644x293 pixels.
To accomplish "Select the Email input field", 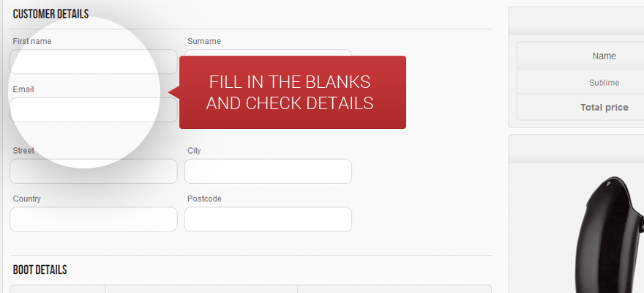I will pos(94,110).
